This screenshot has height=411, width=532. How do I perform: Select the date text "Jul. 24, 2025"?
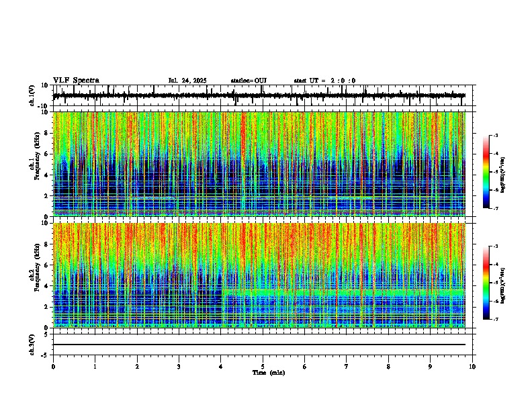point(187,81)
